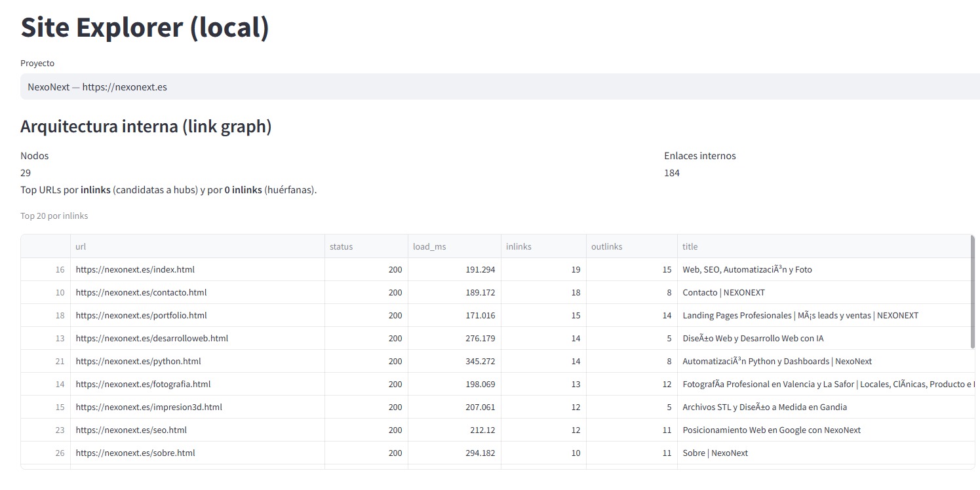
Task: Click the python.html URL cell
Action: pos(138,361)
